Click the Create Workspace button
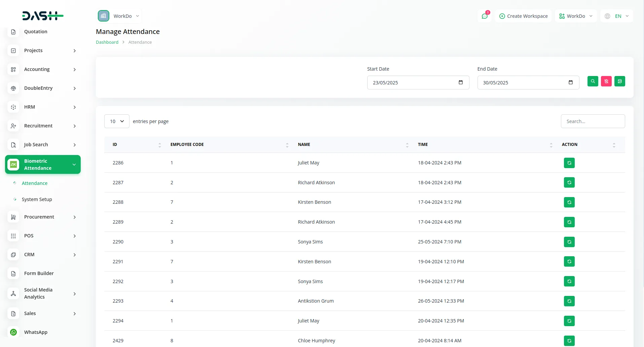Screen dimensions: 644x347 click(x=523, y=16)
